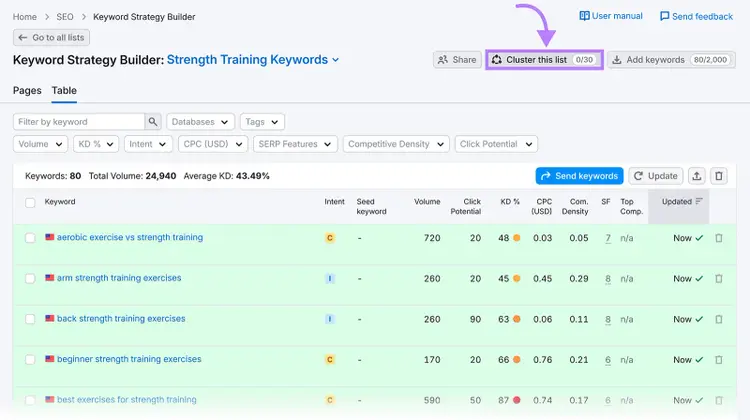Focus the Filter by keyword field

pyautogui.click(x=79, y=122)
